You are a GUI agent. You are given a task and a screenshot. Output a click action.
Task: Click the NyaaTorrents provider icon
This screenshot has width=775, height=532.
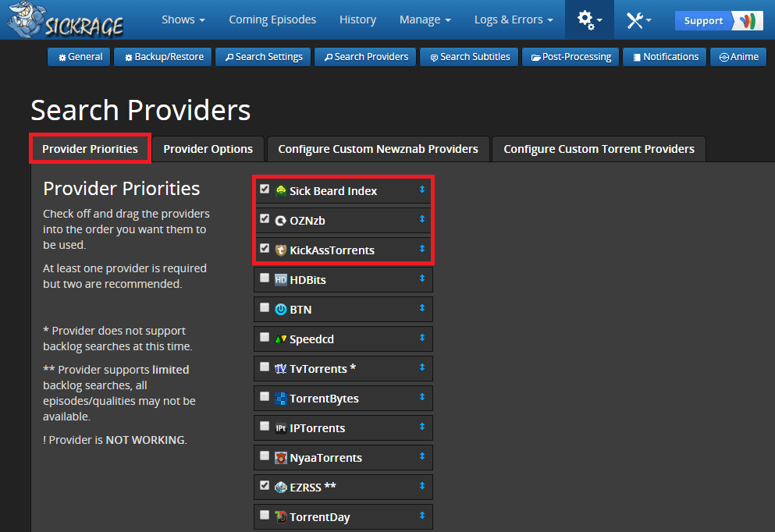281,457
